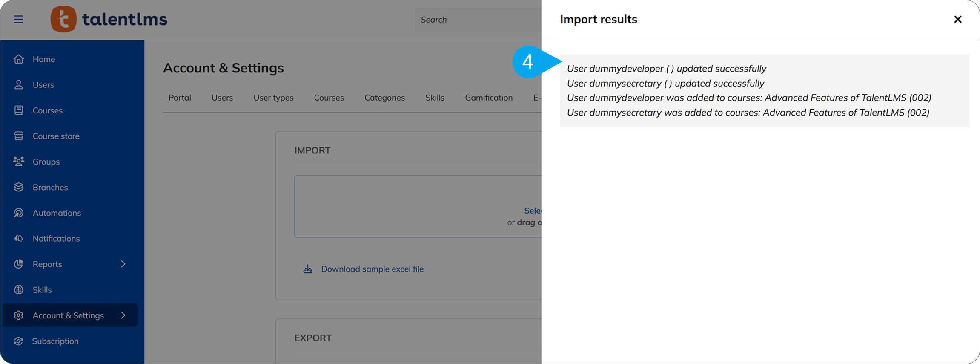Open the Skills sidebar menu item
Screen dimensions: 980x364
point(42,290)
